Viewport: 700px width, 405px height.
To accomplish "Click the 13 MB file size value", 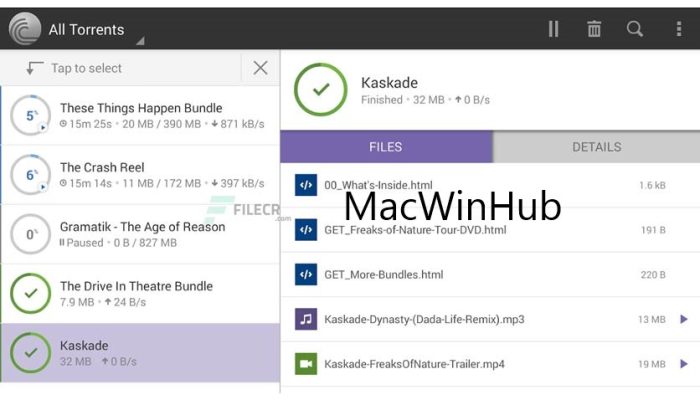I will click(x=652, y=319).
